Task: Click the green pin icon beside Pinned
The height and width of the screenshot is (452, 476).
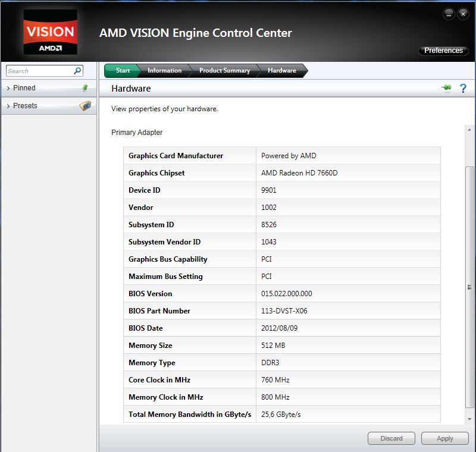Action: click(x=85, y=88)
